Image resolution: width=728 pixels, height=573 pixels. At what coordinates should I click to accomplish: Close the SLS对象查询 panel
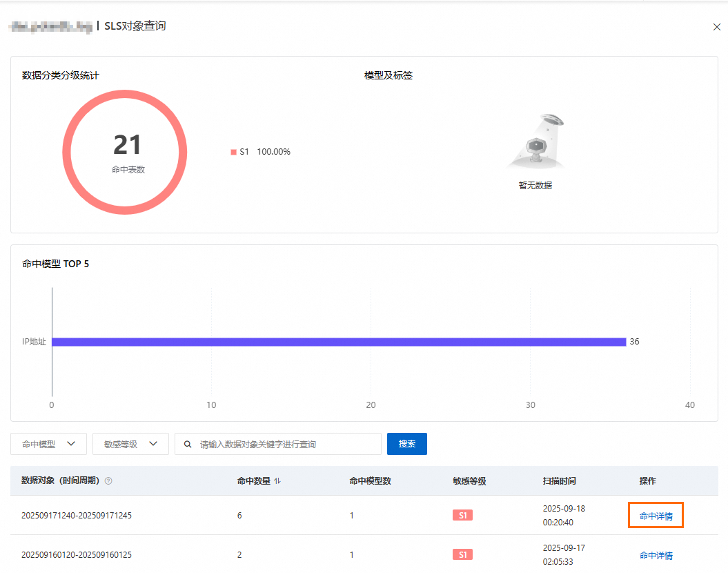pos(716,27)
